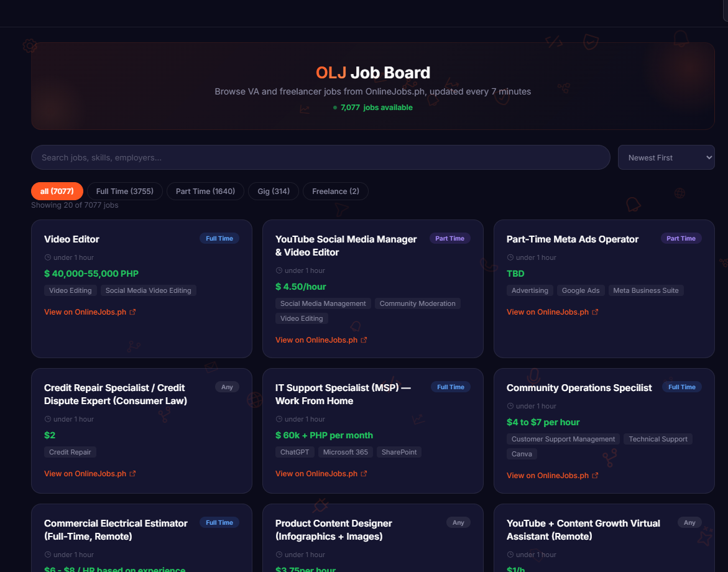Select the all (7077) filter tab
Screen dimensions: 728x572
57,191
